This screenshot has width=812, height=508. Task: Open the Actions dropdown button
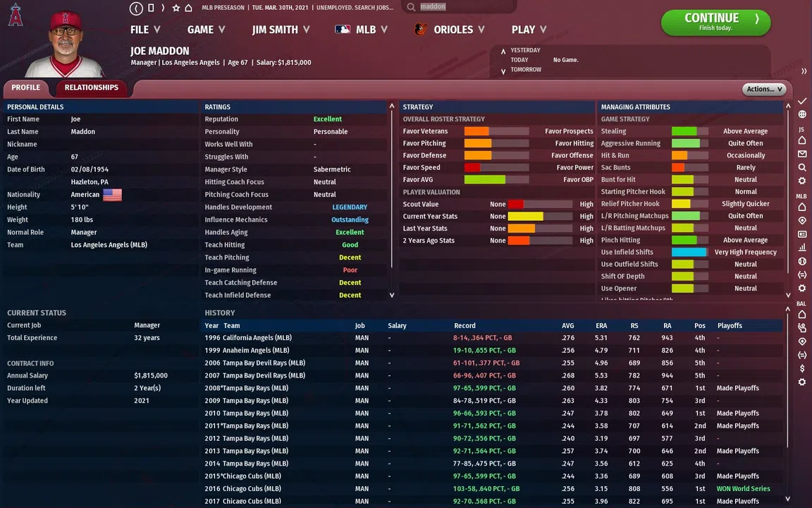[x=764, y=89]
